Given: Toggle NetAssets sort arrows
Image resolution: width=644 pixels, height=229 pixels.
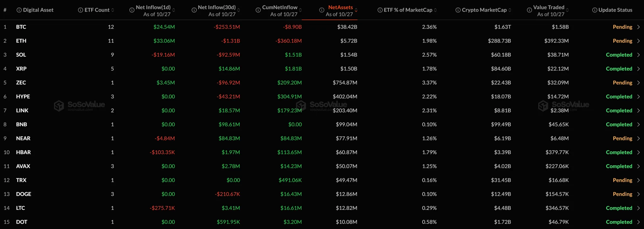Looking at the screenshot, I should [x=356, y=10].
